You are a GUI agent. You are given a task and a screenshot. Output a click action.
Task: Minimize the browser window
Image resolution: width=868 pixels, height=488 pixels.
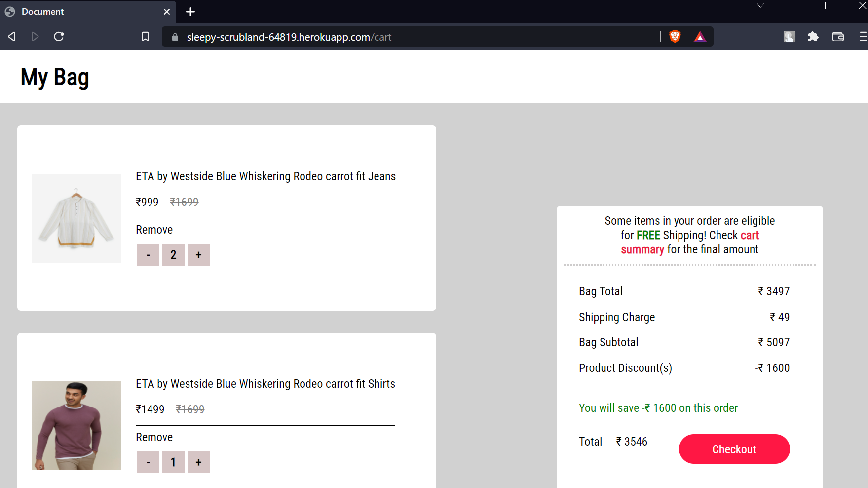click(x=794, y=6)
